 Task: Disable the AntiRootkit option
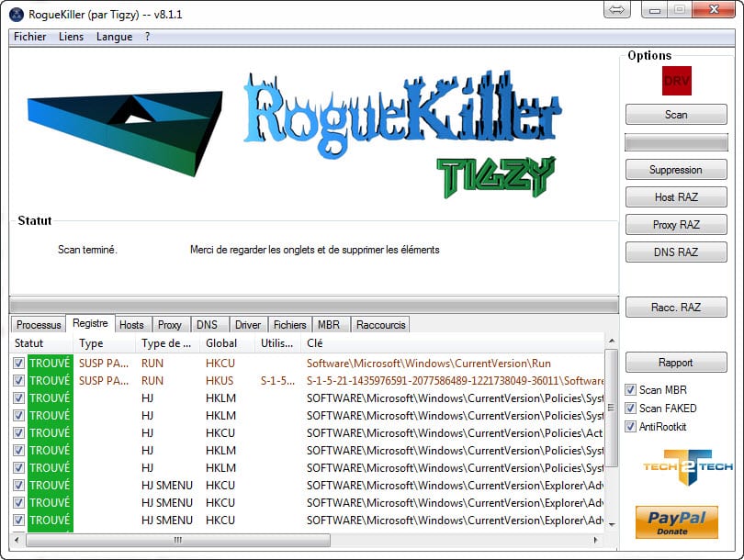coord(630,427)
